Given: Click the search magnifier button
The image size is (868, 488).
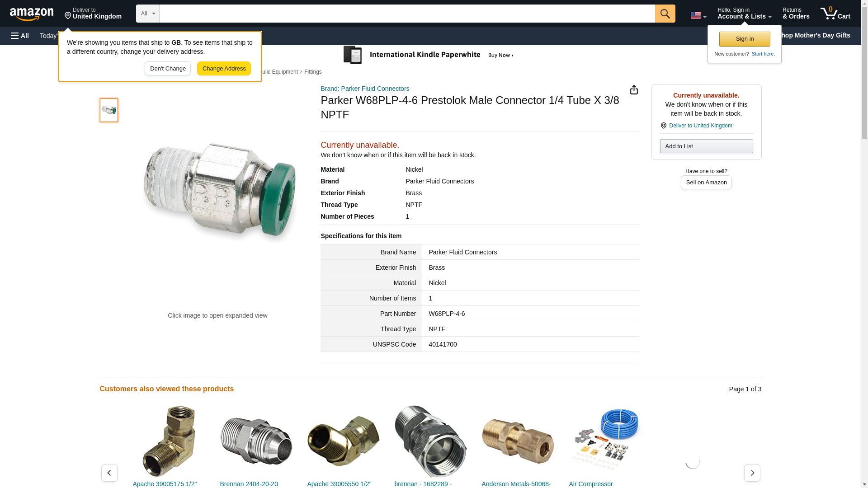Looking at the screenshot, I should coord(665,14).
